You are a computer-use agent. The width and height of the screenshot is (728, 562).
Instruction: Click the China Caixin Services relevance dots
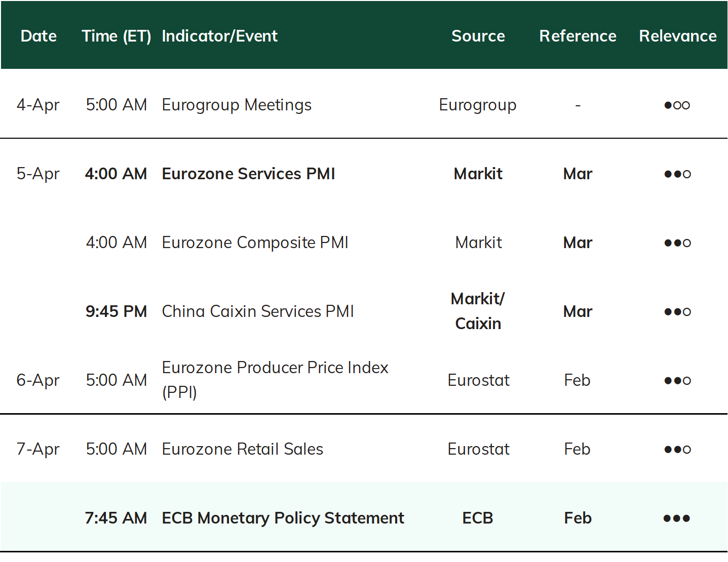(677, 312)
